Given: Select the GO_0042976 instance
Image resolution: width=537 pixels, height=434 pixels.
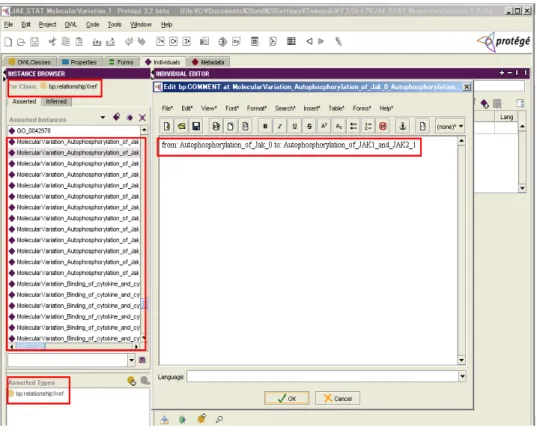Looking at the screenshot, I should coord(34,131).
